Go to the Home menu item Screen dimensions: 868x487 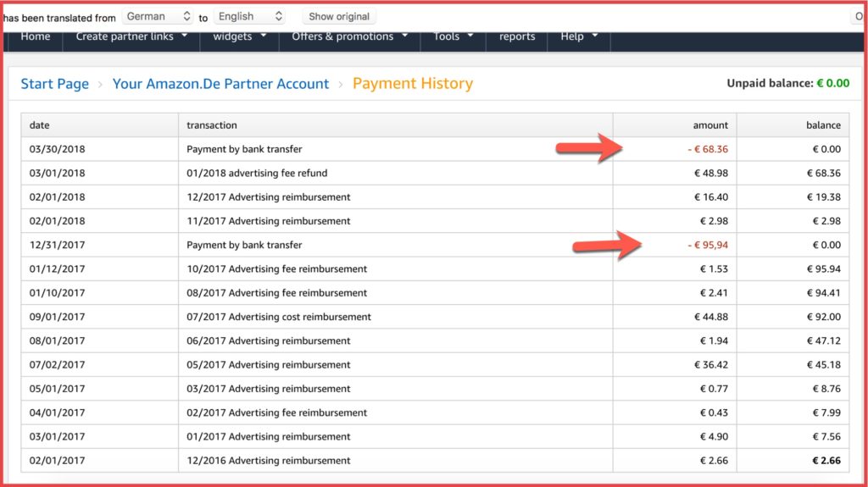[36, 36]
